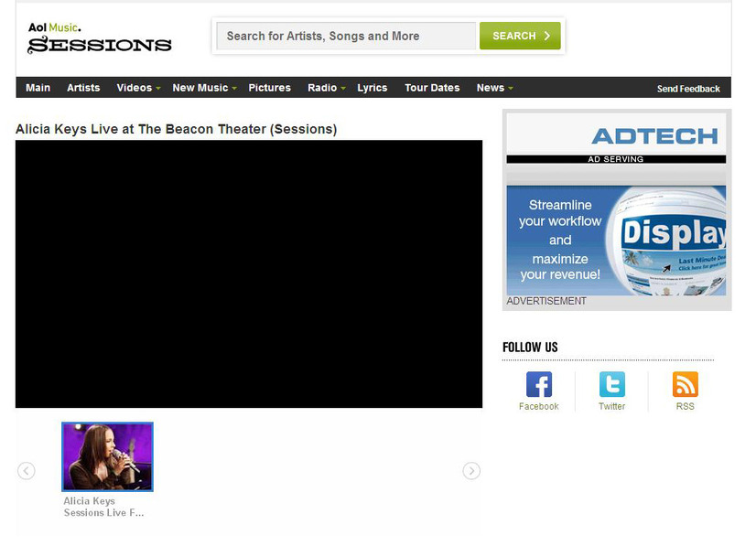Open the News nav item

(x=491, y=88)
